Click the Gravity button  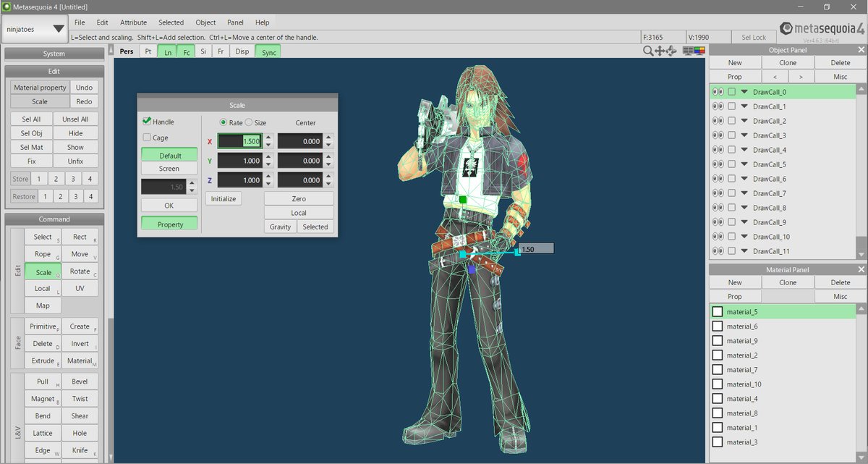coord(280,227)
